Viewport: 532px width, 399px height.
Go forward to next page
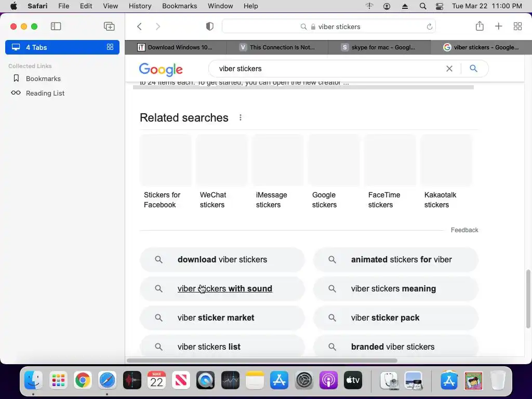point(158,26)
